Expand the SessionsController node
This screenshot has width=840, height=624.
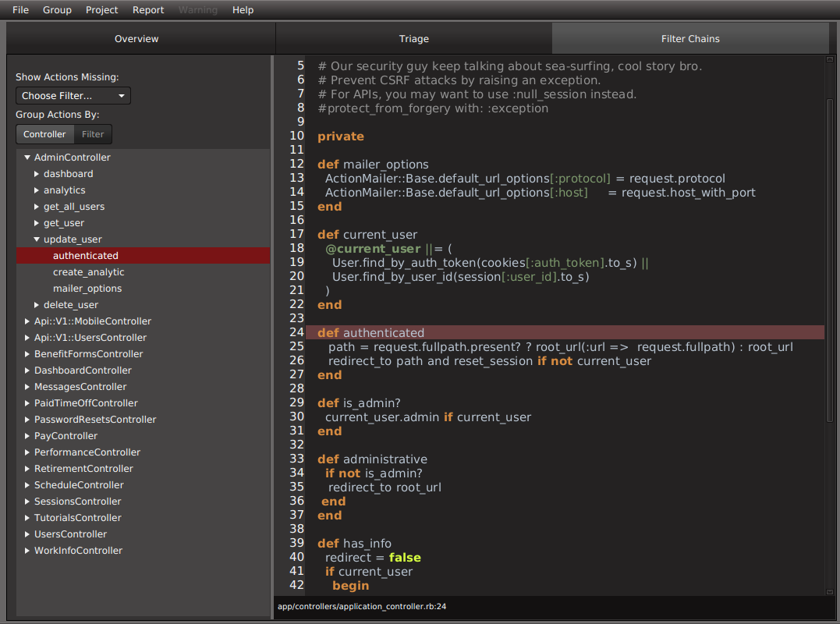click(x=27, y=502)
